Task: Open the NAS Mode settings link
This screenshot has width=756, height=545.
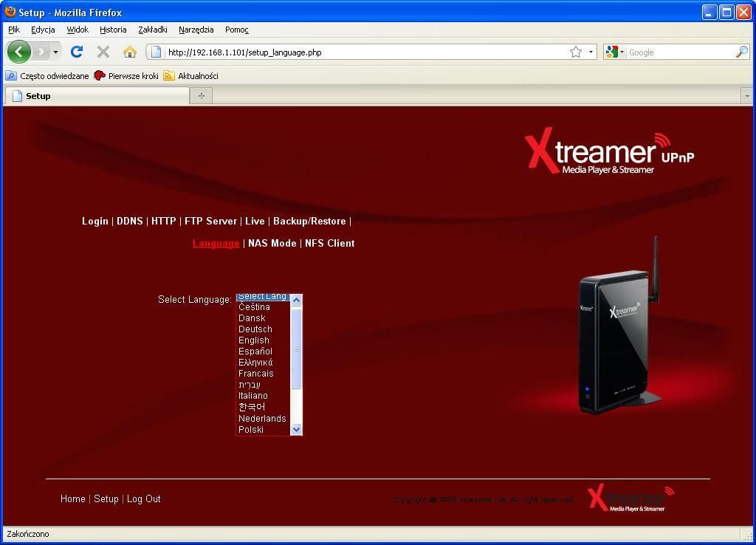Action: click(x=272, y=243)
